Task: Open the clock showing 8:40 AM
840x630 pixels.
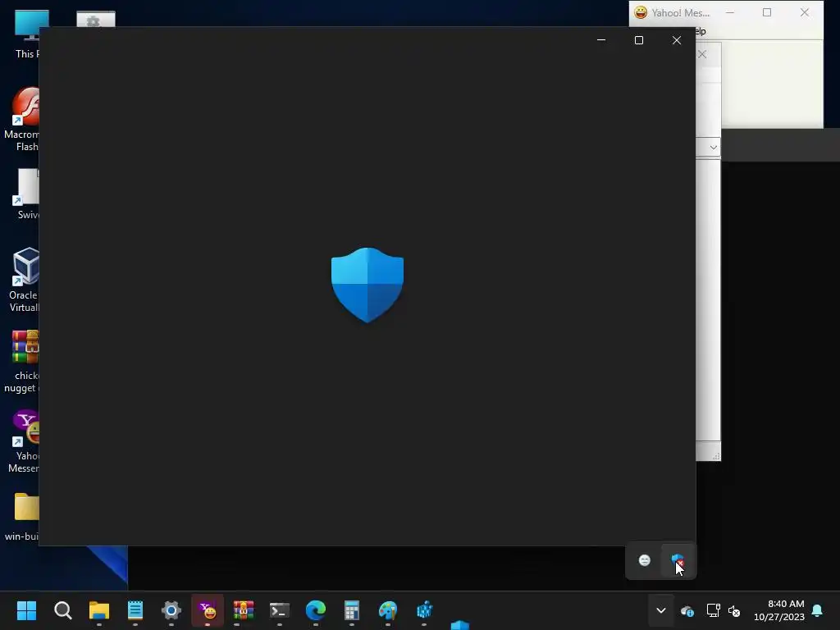Action: pos(779,610)
